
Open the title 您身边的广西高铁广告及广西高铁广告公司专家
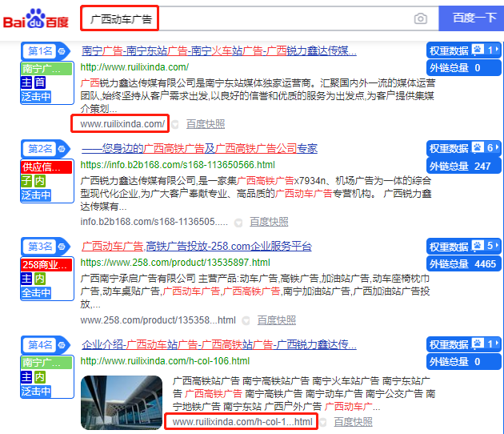200,149
